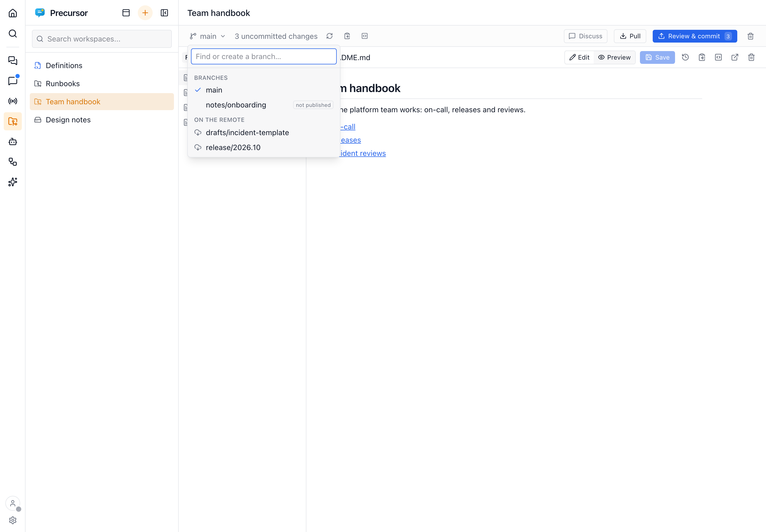Click the 3 uncommitted changes text
766x532 pixels.
click(x=276, y=36)
